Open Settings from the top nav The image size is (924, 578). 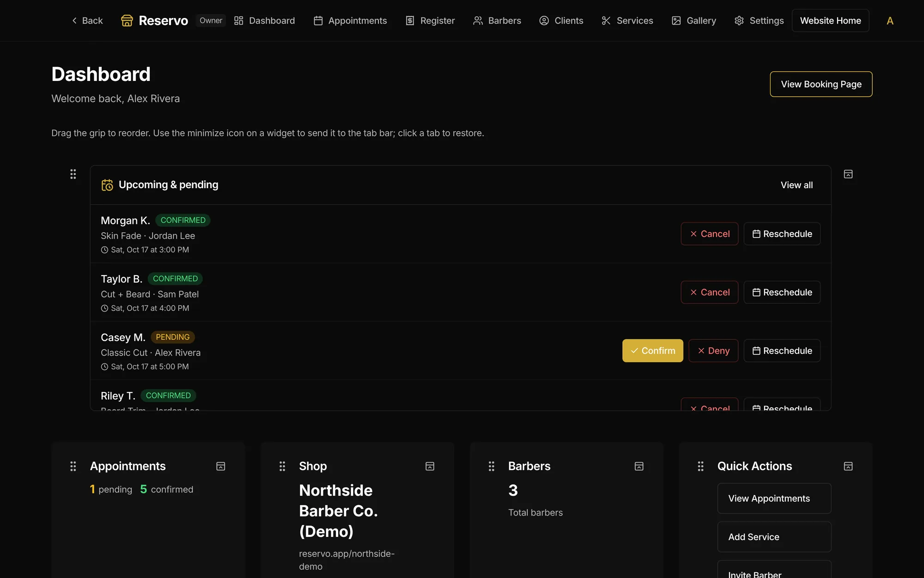[759, 21]
